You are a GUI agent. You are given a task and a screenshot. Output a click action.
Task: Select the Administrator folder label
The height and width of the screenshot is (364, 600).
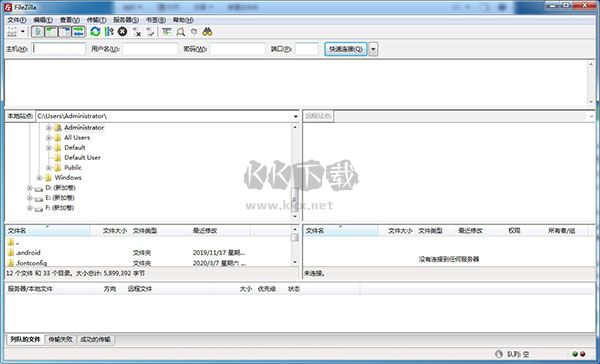84,127
